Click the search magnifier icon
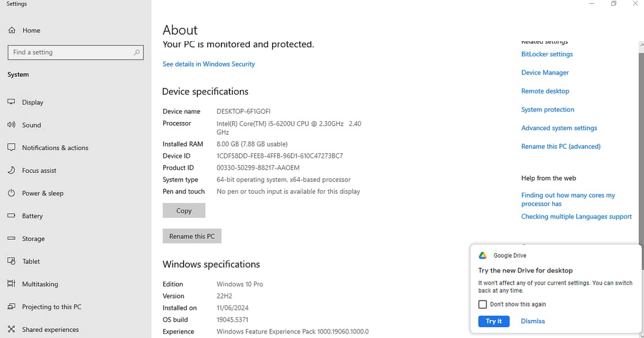This screenshot has width=644, height=338. (137, 52)
